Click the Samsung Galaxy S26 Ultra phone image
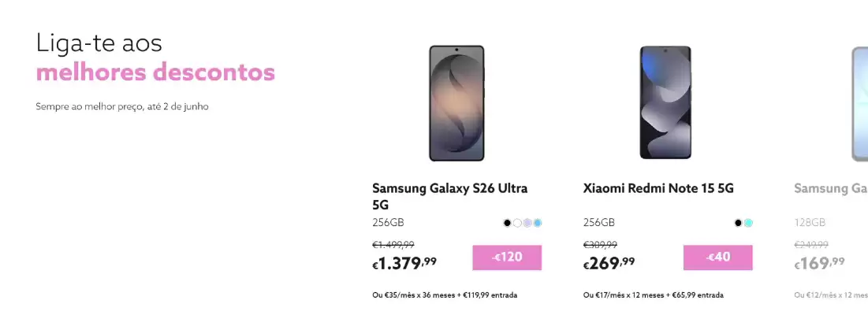 pyautogui.click(x=456, y=103)
